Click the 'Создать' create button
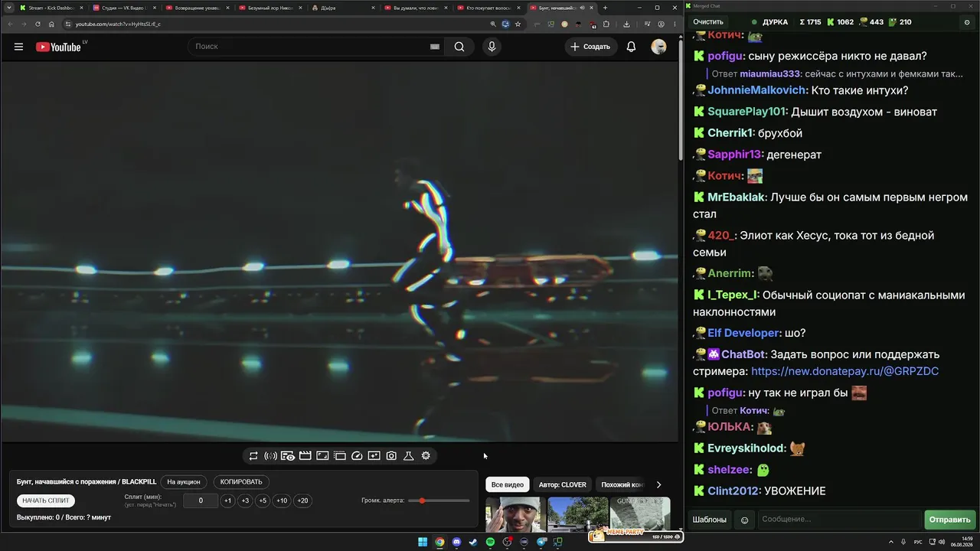The width and height of the screenshot is (980, 551). [591, 47]
